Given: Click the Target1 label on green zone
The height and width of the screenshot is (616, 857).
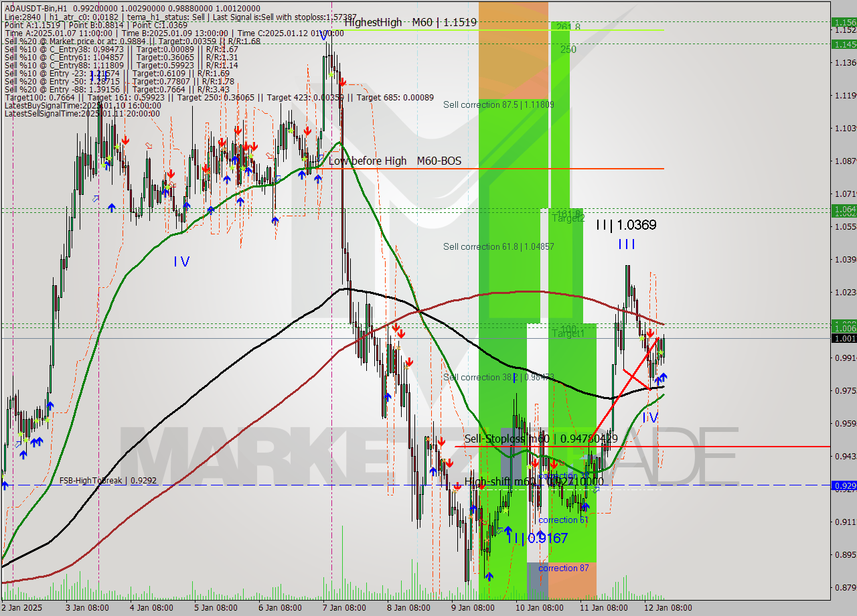Looking at the screenshot, I should click(568, 333).
